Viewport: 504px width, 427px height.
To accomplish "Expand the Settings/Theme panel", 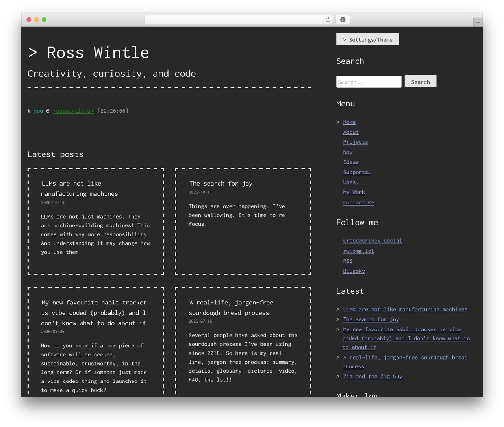I will pos(368,39).
